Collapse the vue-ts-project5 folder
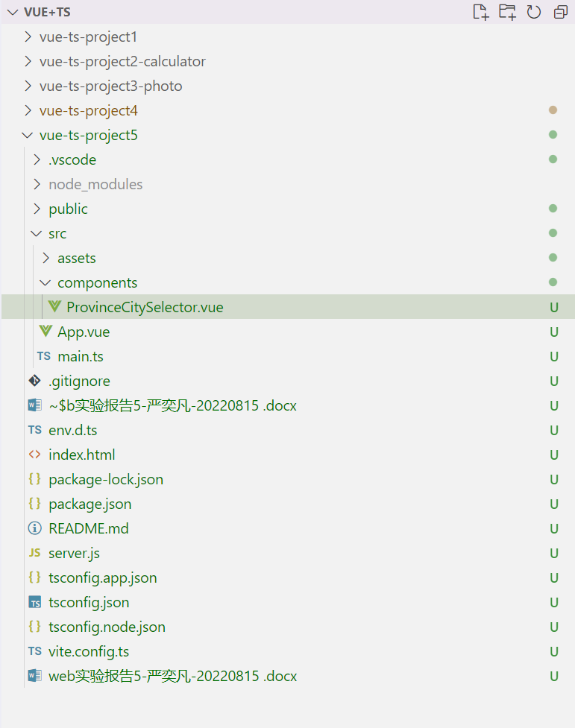Screen dimensions: 575x728 click(28, 136)
